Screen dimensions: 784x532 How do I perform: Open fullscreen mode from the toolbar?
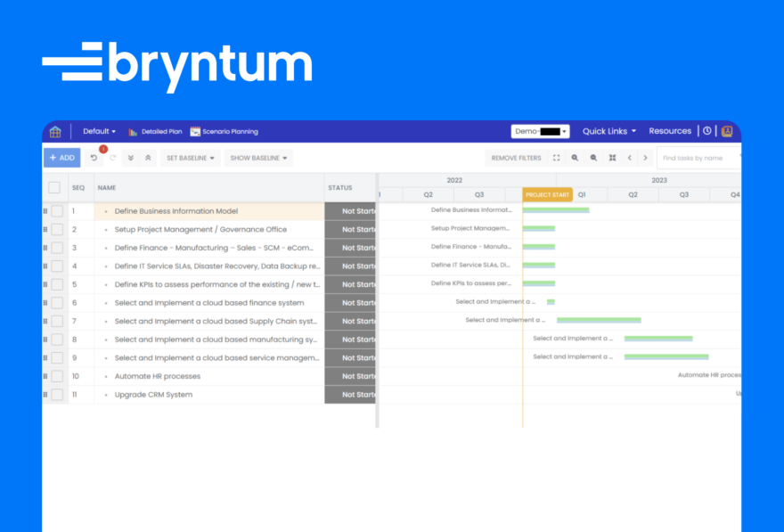pyautogui.click(x=556, y=158)
